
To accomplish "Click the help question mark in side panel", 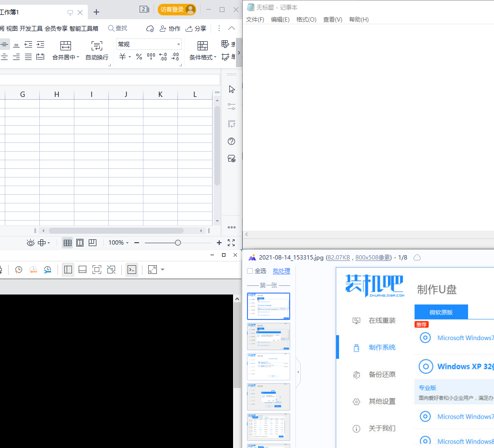I will [x=232, y=141].
